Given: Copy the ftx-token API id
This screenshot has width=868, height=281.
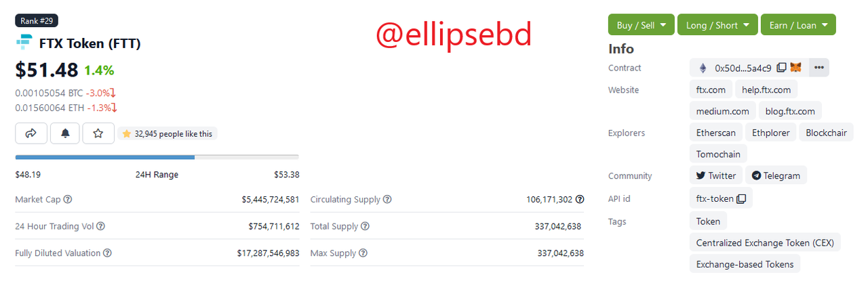Looking at the screenshot, I should click(x=741, y=199).
